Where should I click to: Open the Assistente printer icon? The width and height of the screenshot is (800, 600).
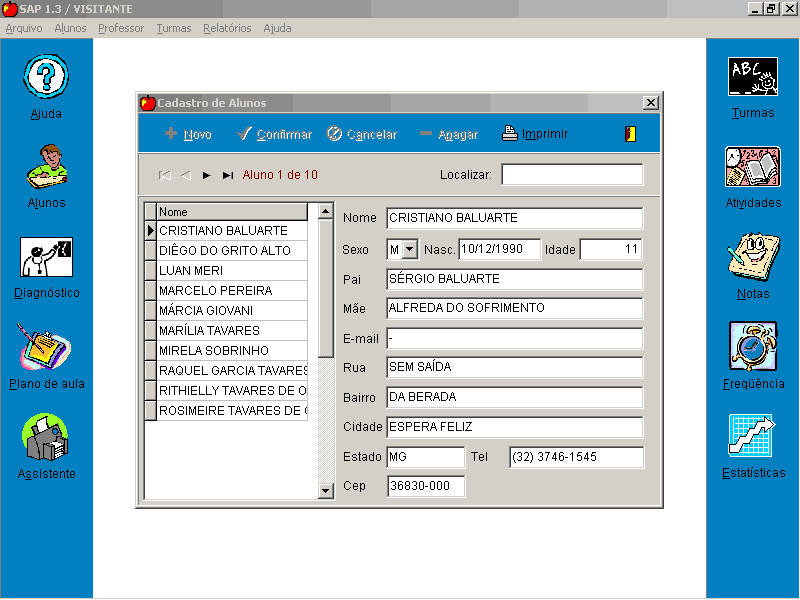click(46, 438)
